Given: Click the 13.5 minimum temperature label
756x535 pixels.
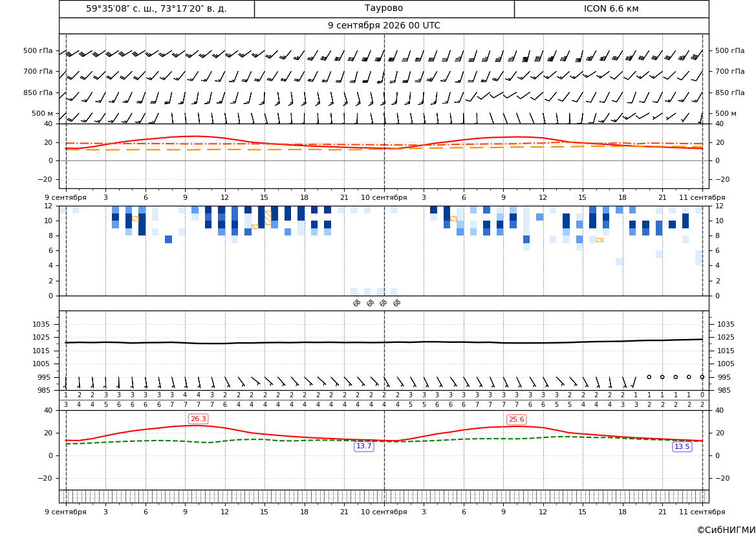Looking at the screenshot, I should tap(682, 446).
